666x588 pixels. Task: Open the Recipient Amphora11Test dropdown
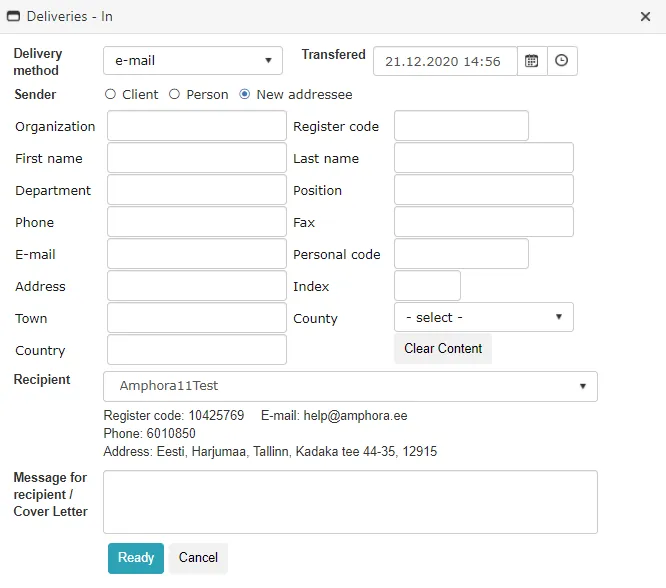[x=350, y=386]
